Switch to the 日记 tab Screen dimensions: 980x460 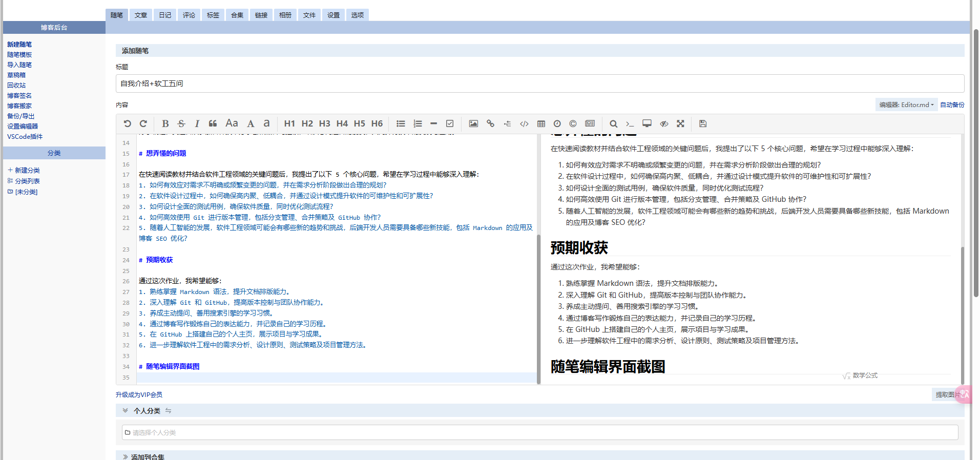165,15
